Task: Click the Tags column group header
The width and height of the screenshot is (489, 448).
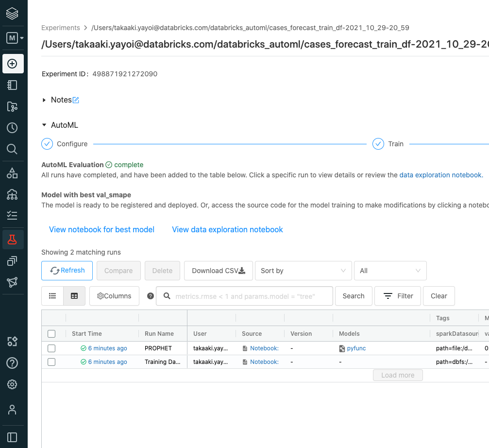Action: point(442,318)
